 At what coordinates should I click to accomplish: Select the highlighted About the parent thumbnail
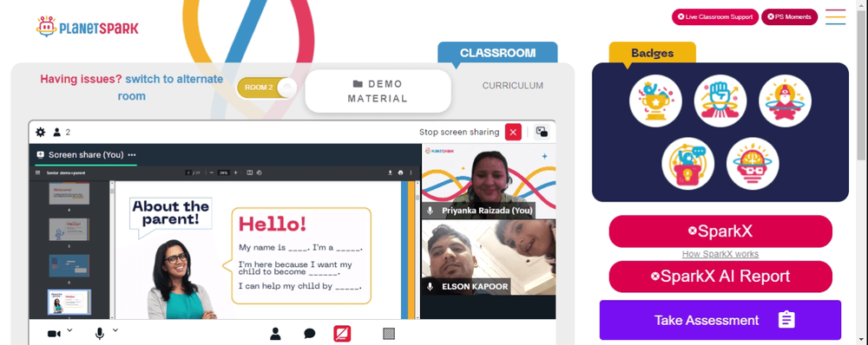point(69,303)
